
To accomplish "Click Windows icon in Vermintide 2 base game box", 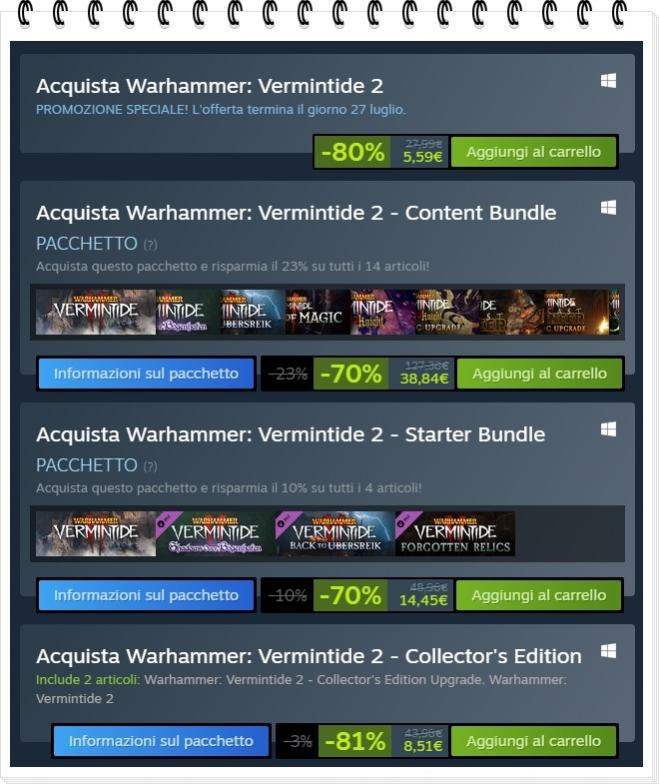I will coord(608,80).
